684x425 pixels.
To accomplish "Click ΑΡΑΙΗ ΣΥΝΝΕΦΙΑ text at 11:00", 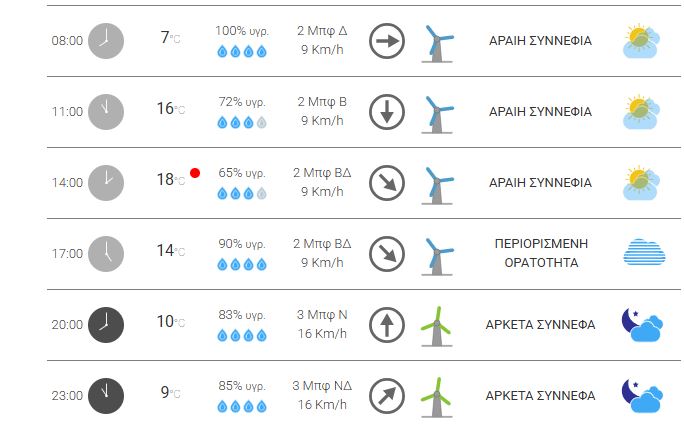I will tap(540, 112).
